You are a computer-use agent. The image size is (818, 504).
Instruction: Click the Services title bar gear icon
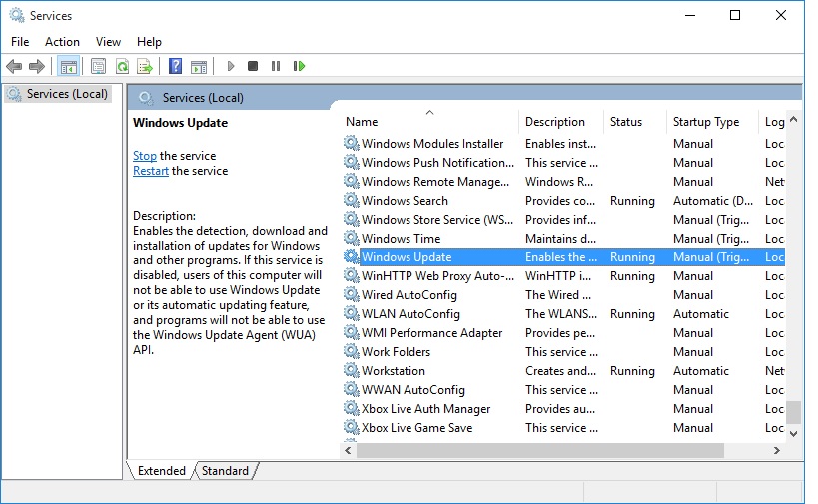coord(17,15)
